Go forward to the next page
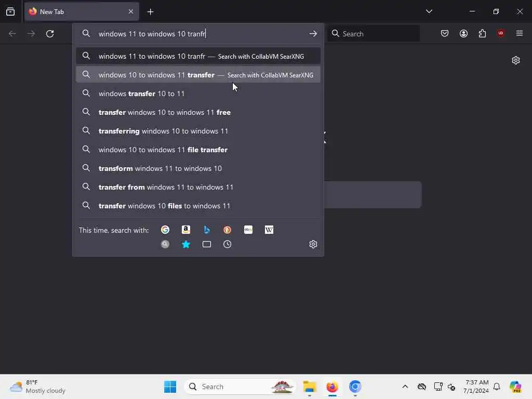 point(31,34)
